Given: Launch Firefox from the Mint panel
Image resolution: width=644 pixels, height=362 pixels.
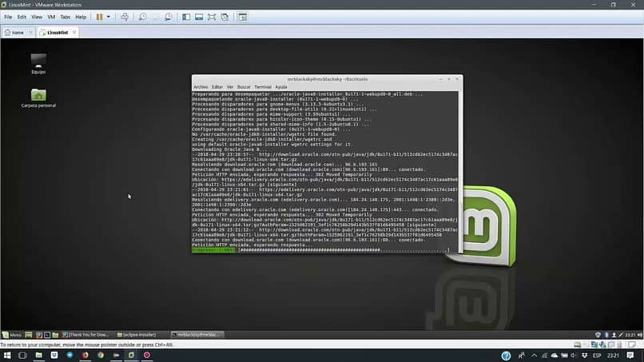Looking at the screenshot, I should tap(38, 335).
